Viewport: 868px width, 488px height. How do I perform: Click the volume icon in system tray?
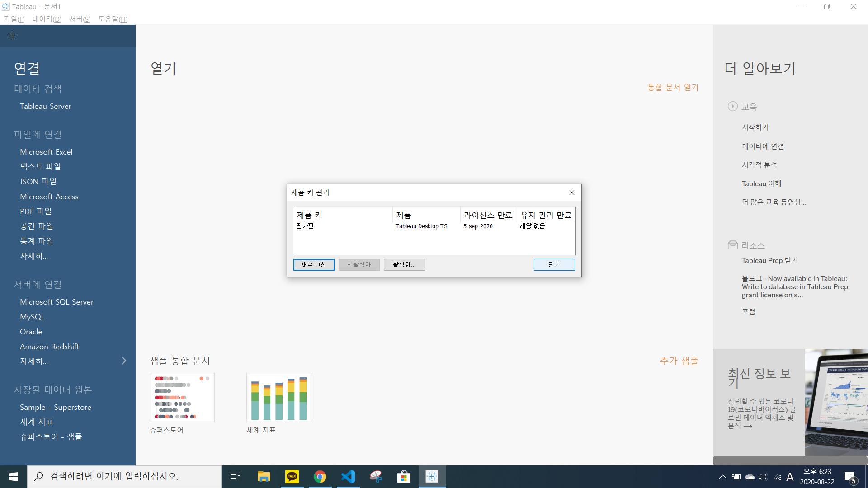point(763,477)
